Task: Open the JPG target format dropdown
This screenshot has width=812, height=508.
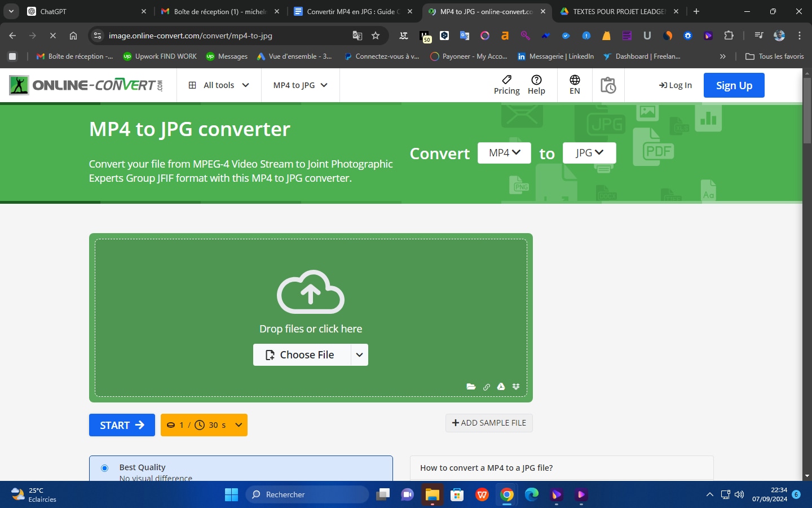Action: pyautogui.click(x=589, y=153)
